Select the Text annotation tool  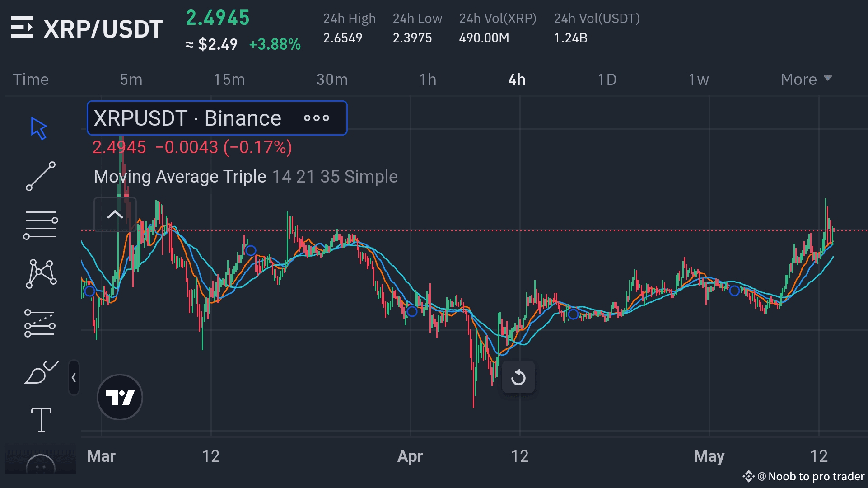[x=40, y=419]
